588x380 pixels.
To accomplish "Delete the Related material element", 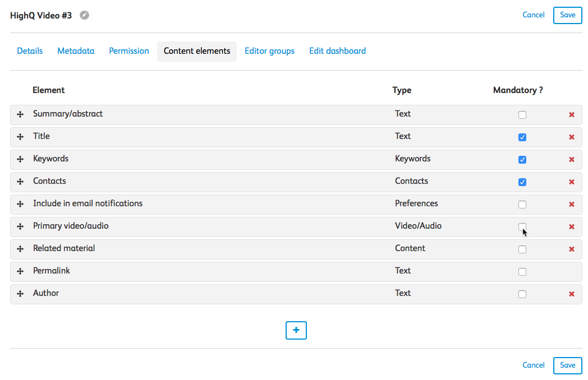I will click(572, 249).
